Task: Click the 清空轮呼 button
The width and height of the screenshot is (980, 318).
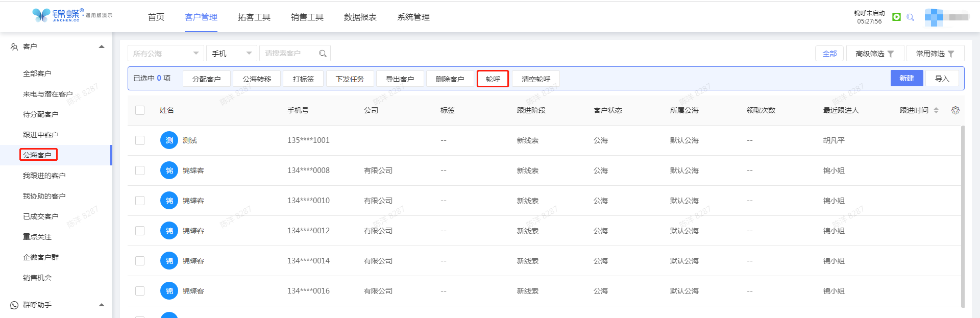Action: point(536,79)
